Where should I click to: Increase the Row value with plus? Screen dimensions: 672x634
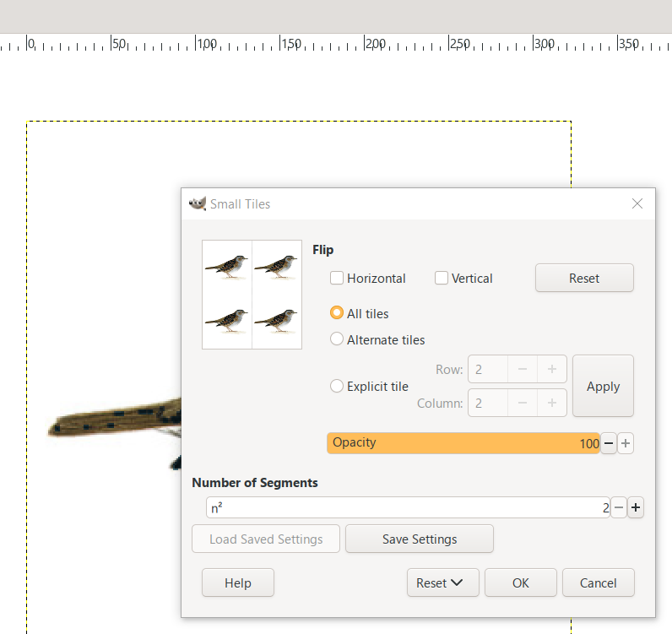[x=552, y=369]
